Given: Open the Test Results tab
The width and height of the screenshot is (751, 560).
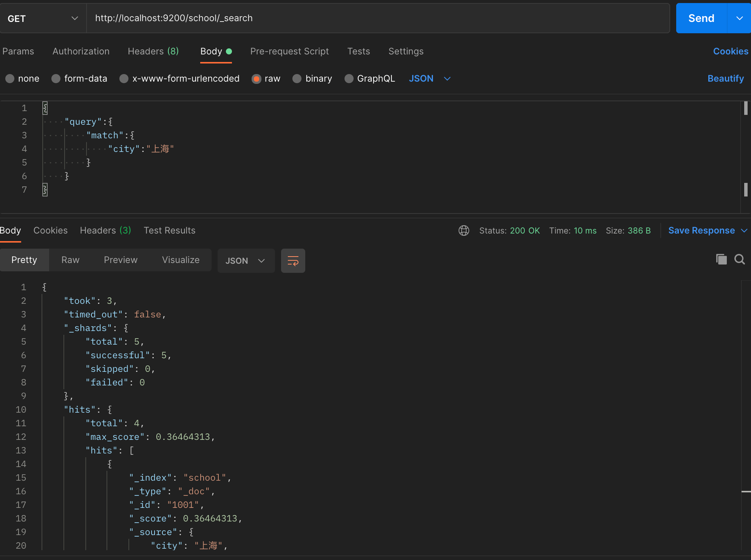Looking at the screenshot, I should (x=170, y=230).
